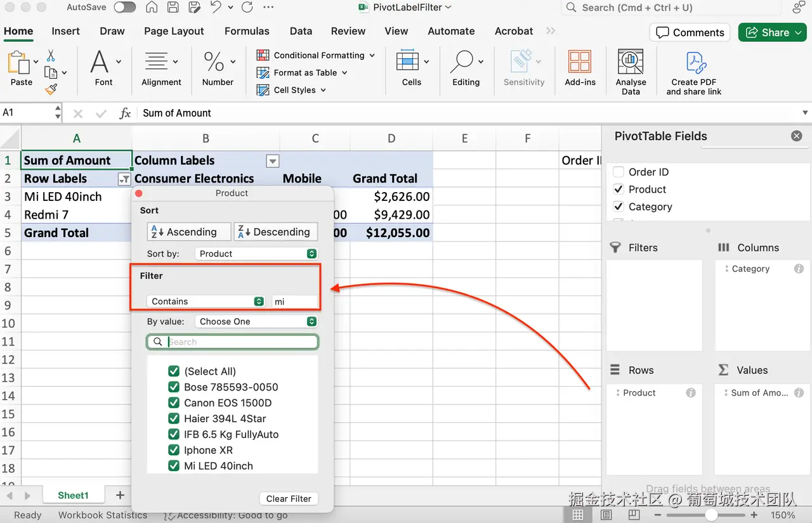Screen dimensions: 812x523
Task: Uncheck Bose 785593-0050 checkbox
Action: pyautogui.click(x=173, y=387)
